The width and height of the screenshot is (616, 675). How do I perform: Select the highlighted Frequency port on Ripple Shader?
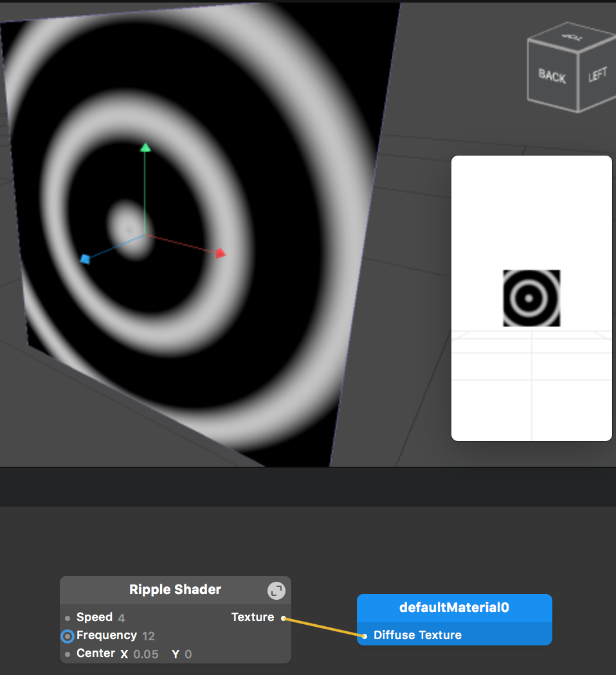pyautogui.click(x=67, y=636)
